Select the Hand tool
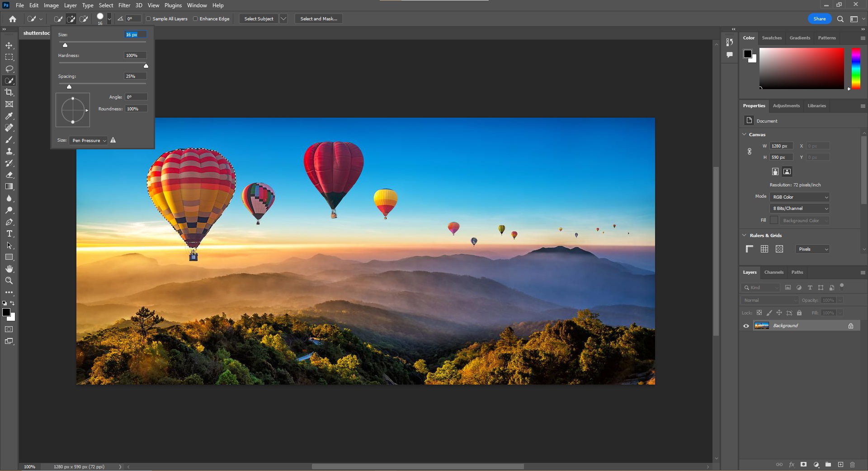 coord(9,269)
